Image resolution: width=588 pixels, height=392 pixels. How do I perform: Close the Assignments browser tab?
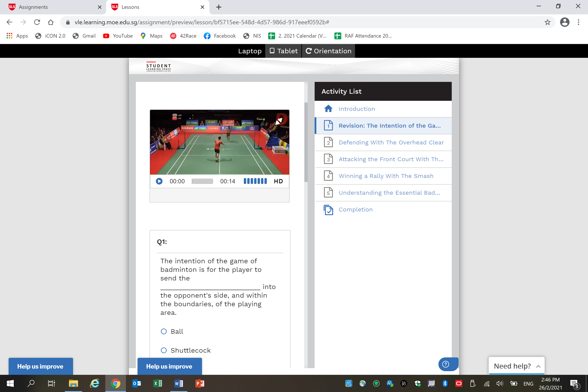pyautogui.click(x=100, y=7)
